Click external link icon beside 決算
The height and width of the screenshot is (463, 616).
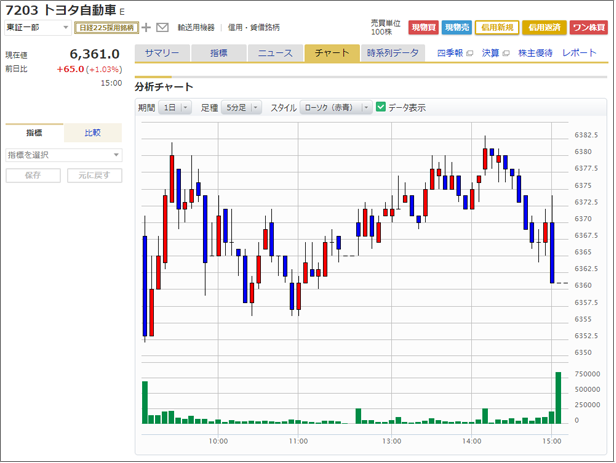point(507,53)
